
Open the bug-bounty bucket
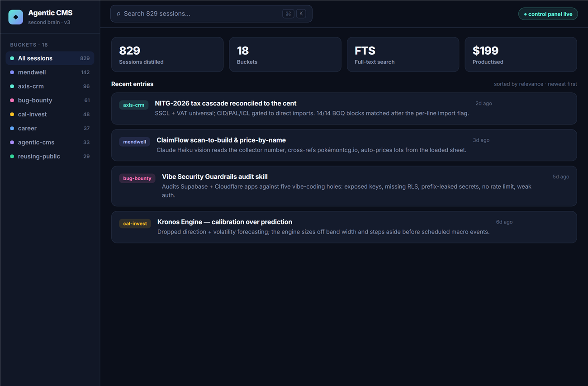50,100
